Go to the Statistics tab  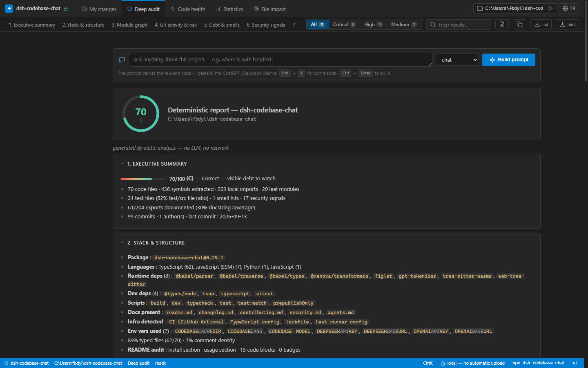229,9
